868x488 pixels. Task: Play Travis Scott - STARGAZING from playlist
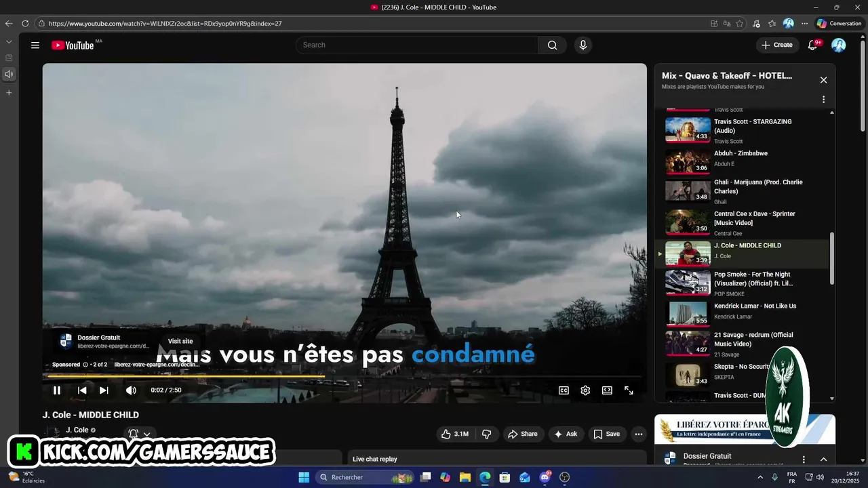[x=742, y=130]
